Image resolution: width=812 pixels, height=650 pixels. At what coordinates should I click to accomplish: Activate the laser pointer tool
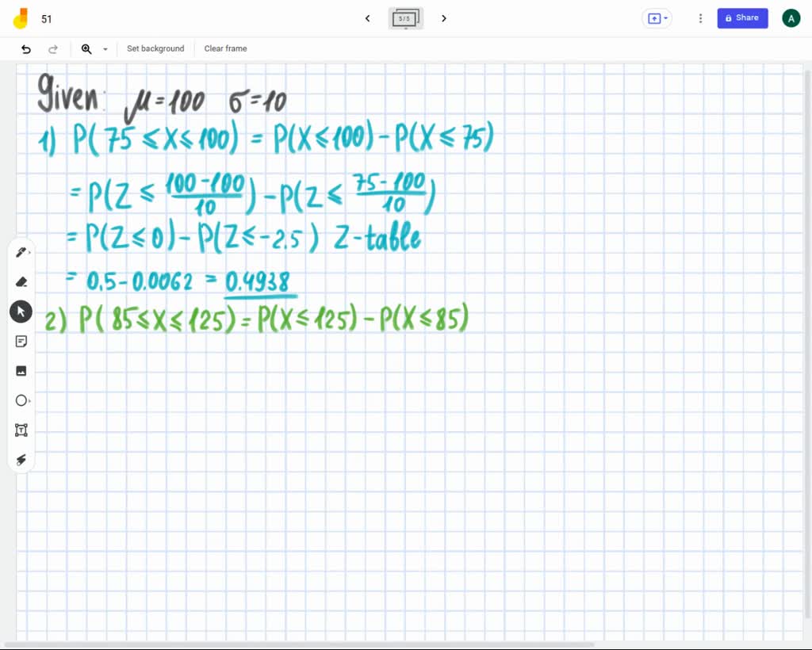pyautogui.click(x=21, y=460)
